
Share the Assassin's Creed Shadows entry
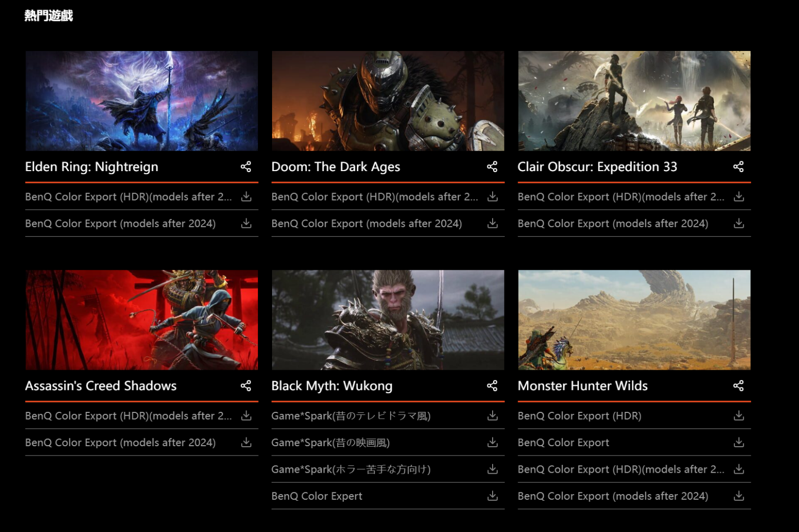[246, 385]
